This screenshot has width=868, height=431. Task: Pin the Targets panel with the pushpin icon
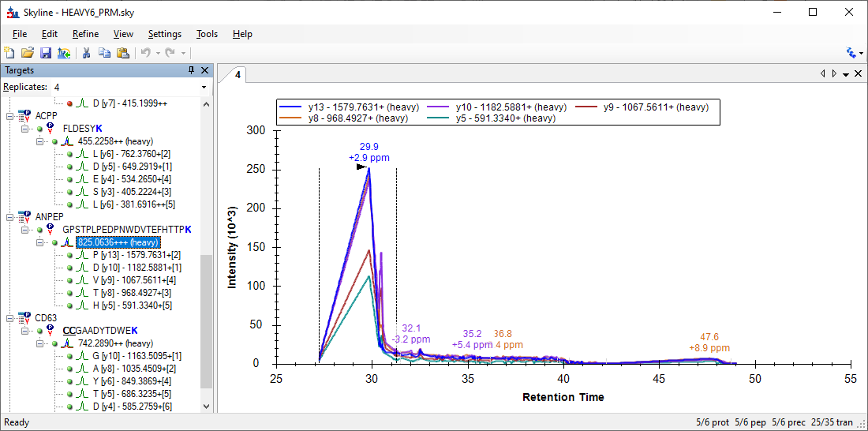tap(191, 71)
